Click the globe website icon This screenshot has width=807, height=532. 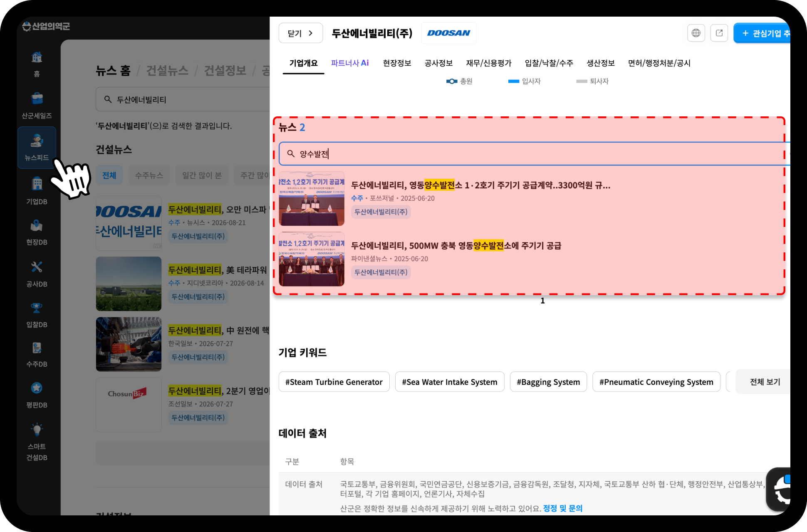pos(696,33)
